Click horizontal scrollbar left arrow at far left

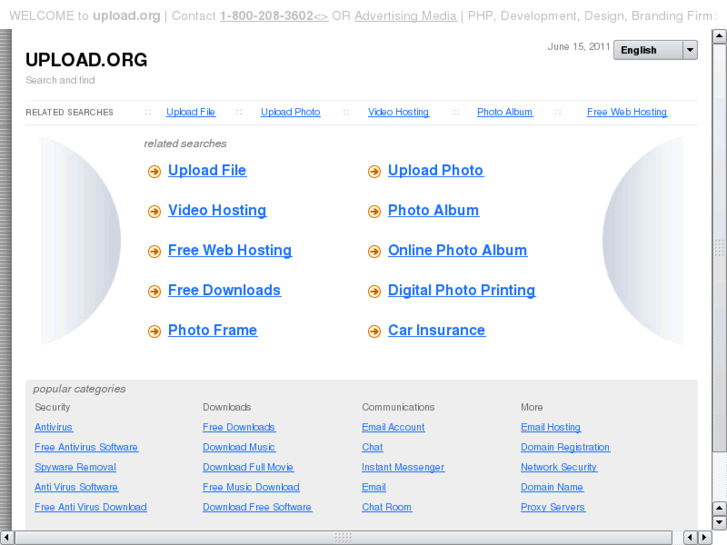[x=6, y=537]
